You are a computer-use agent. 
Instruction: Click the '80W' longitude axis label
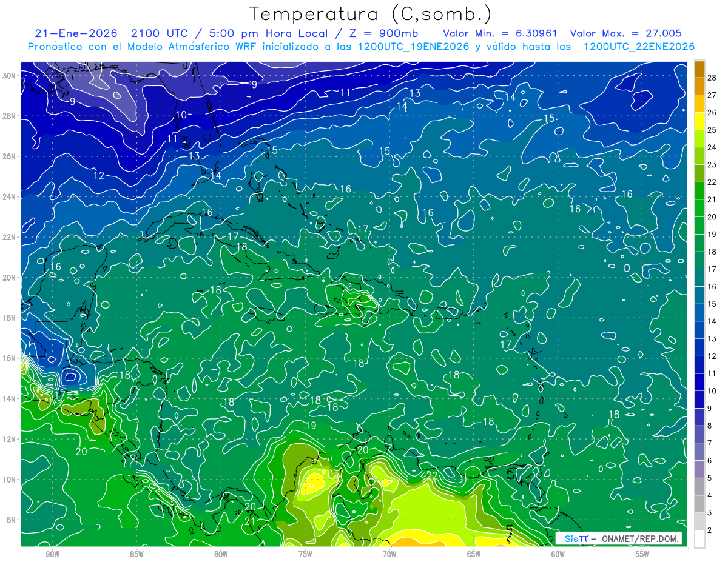[x=221, y=554]
